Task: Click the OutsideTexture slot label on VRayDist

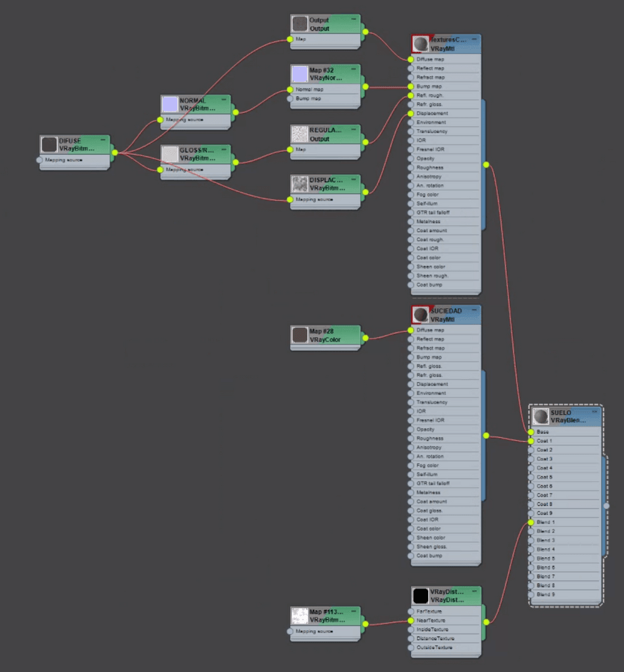Action: [x=434, y=648]
